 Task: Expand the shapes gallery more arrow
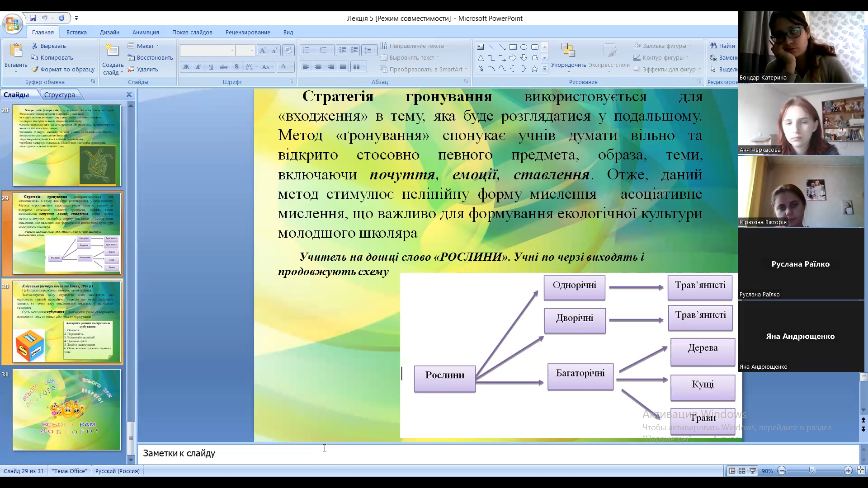pos(545,69)
